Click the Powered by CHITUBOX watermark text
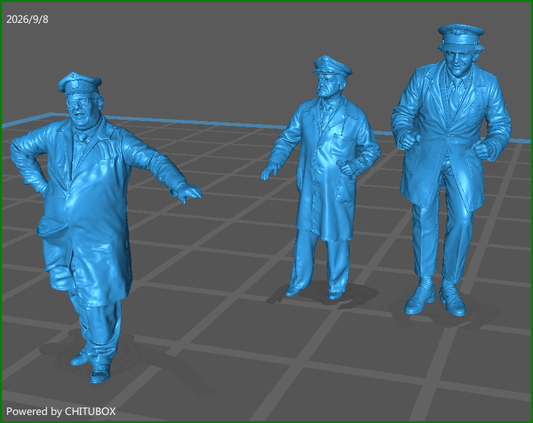 (61, 411)
